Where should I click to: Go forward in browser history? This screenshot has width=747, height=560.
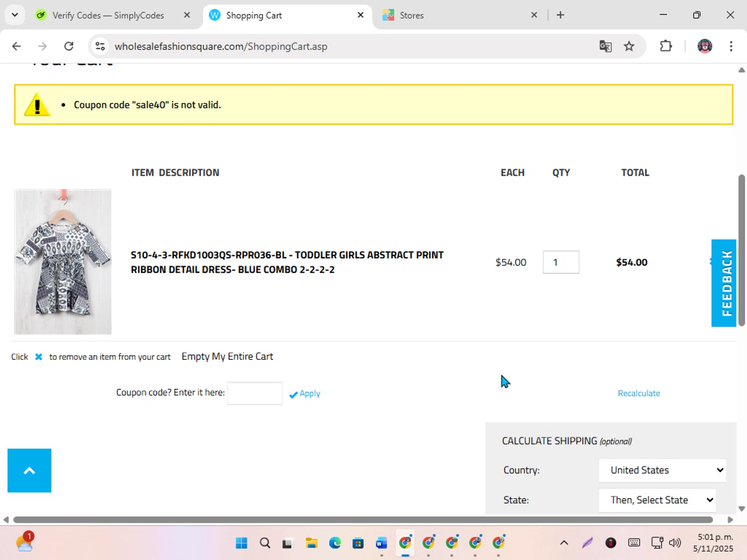click(x=42, y=46)
